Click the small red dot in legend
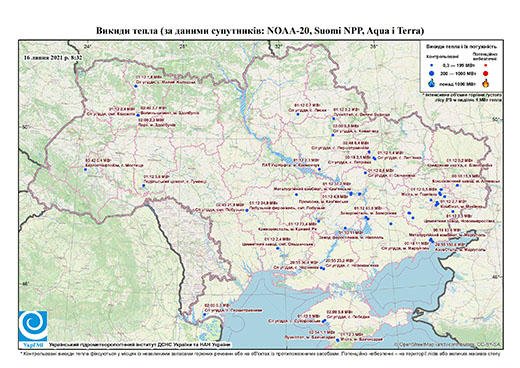The image size is (520, 368). (x=486, y=66)
